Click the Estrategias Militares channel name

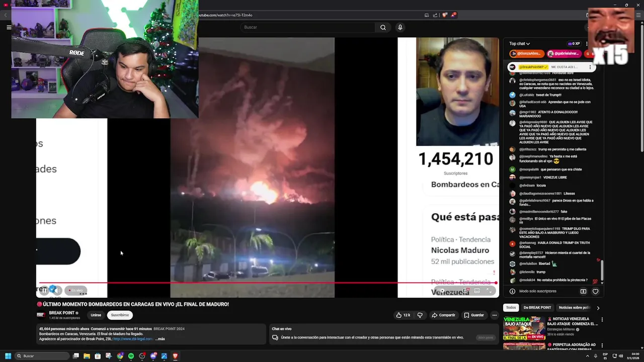coord(561,329)
